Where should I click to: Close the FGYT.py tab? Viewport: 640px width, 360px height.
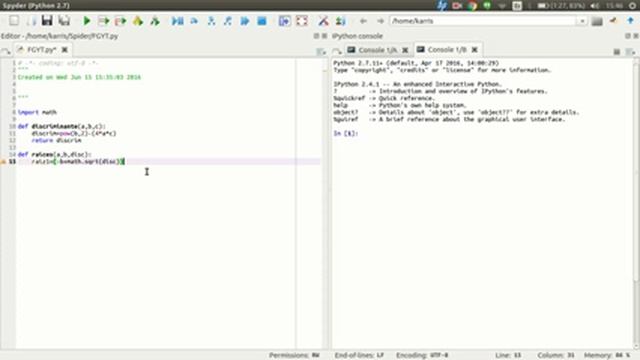(x=64, y=50)
